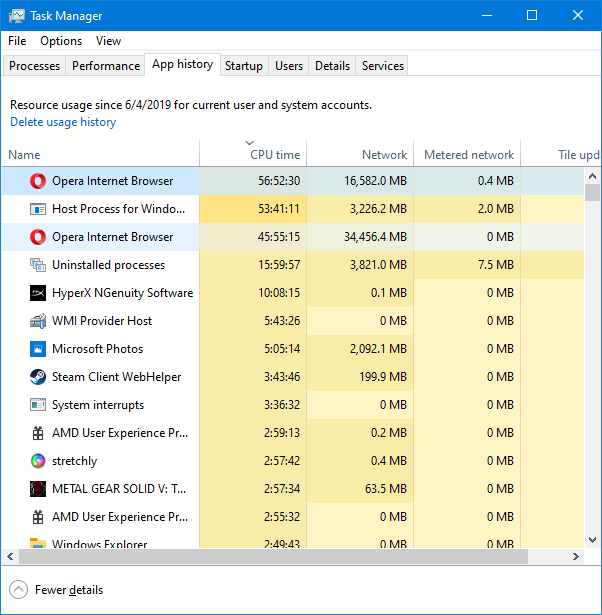Click the Microsoft Photos icon
This screenshot has height=615, width=602.
[38, 349]
